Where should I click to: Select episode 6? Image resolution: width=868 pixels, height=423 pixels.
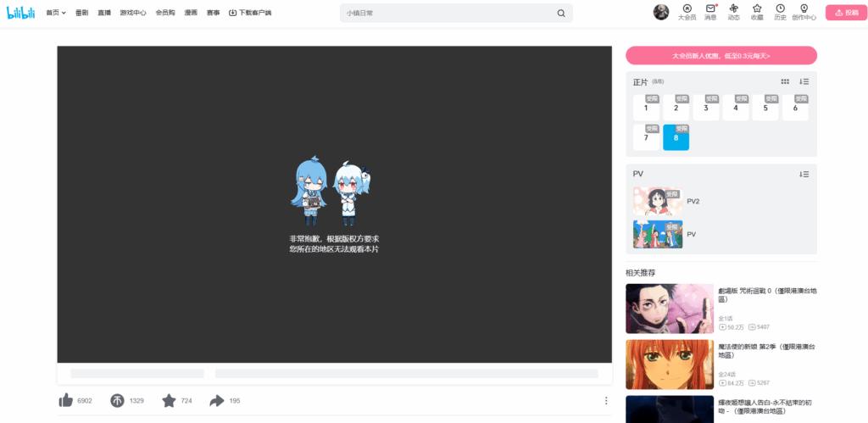click(x=795, y=108)
